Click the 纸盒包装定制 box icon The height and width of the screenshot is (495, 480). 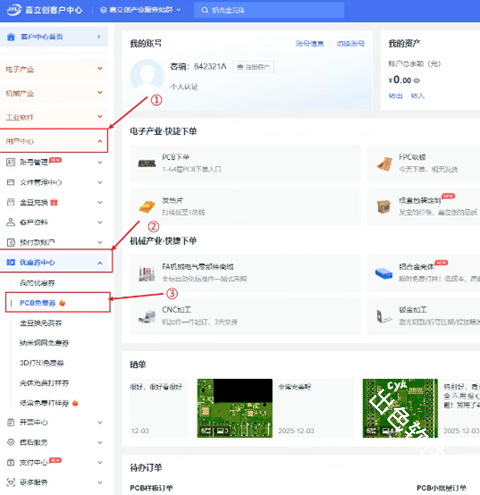tap(384, 207)
